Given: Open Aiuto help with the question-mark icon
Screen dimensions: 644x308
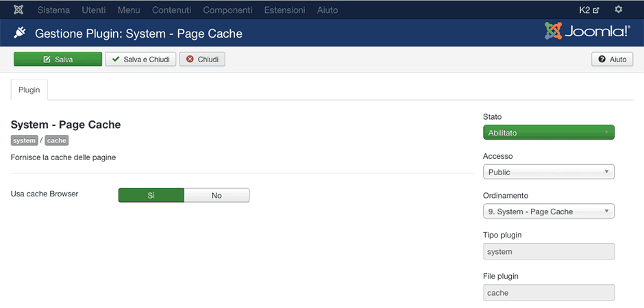Looking at the screenshot, I should point(612,60).
